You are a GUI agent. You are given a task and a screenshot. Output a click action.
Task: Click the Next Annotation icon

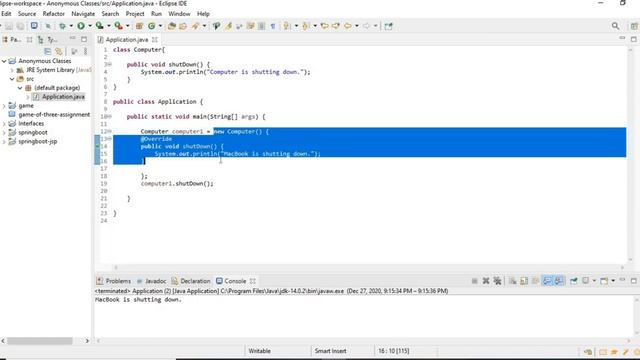pos(286,26)
